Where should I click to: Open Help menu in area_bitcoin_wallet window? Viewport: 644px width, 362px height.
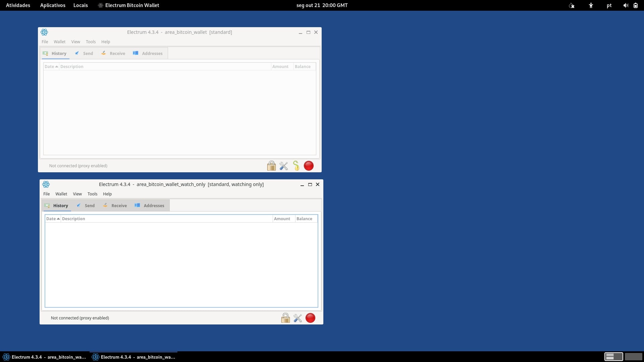point(106,42)
